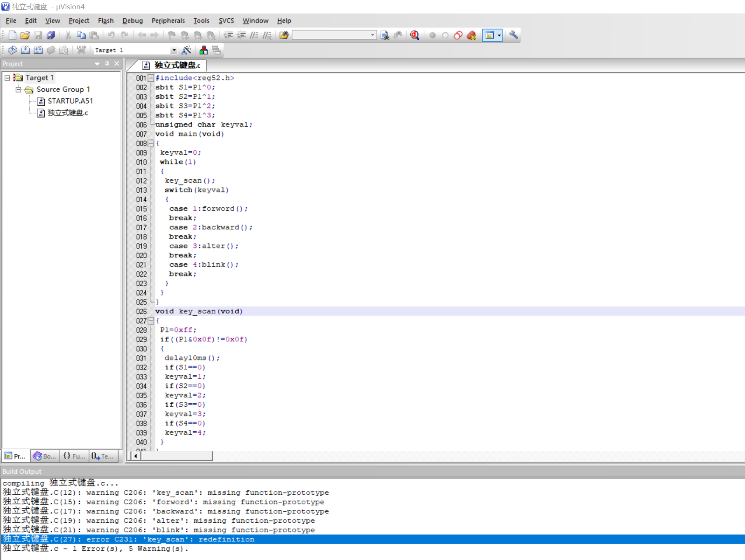Collapse the main function fold at line 008

[x=151, y=143]
